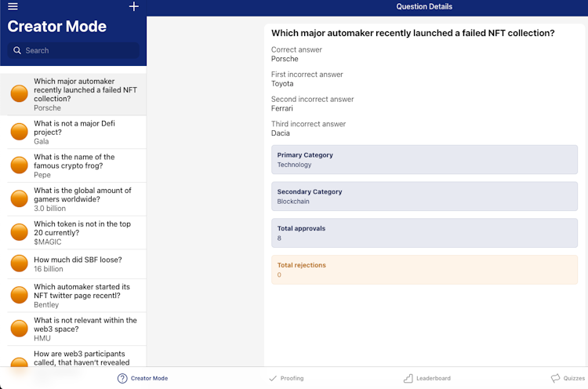Image resolution: width=588 pixels, height=389 pixels.
Task: Add a new question with plus icon
Action: [134, 6]
